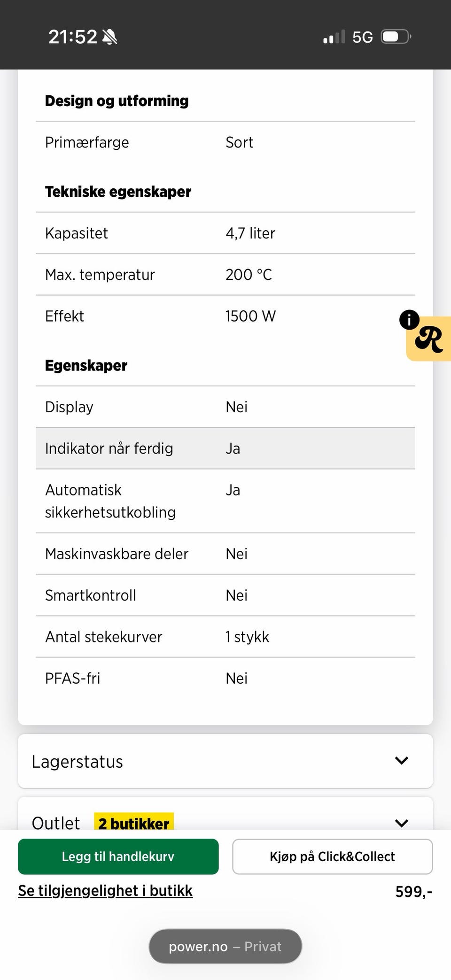Tap the 599,- price text
The height and width of the screenshot is (980, 451).
point(413,891)
